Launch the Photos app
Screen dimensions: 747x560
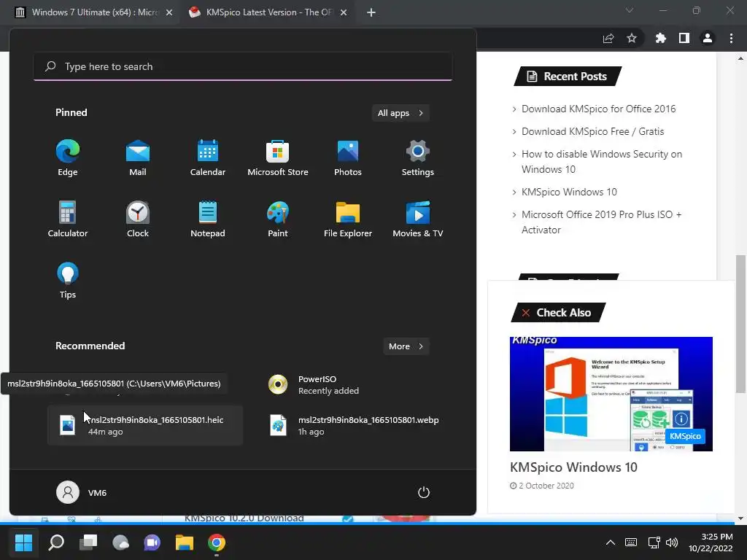[x=348, y=157]
